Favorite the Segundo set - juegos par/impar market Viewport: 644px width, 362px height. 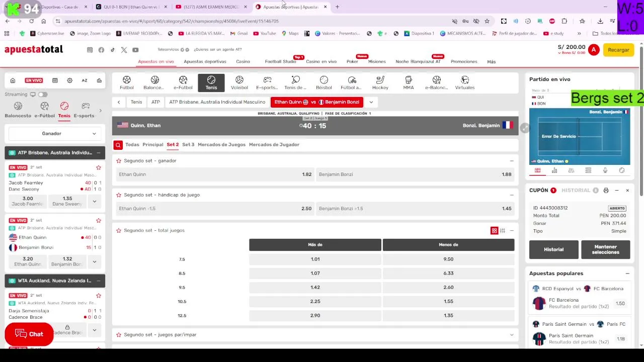click(119, 335)
